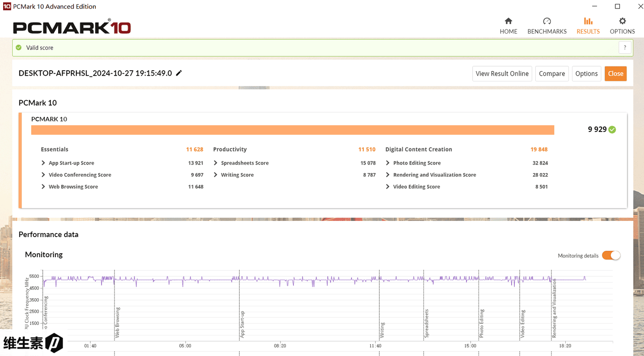Open the Options gear icon
644x356 pixels.
coord(622,21)
